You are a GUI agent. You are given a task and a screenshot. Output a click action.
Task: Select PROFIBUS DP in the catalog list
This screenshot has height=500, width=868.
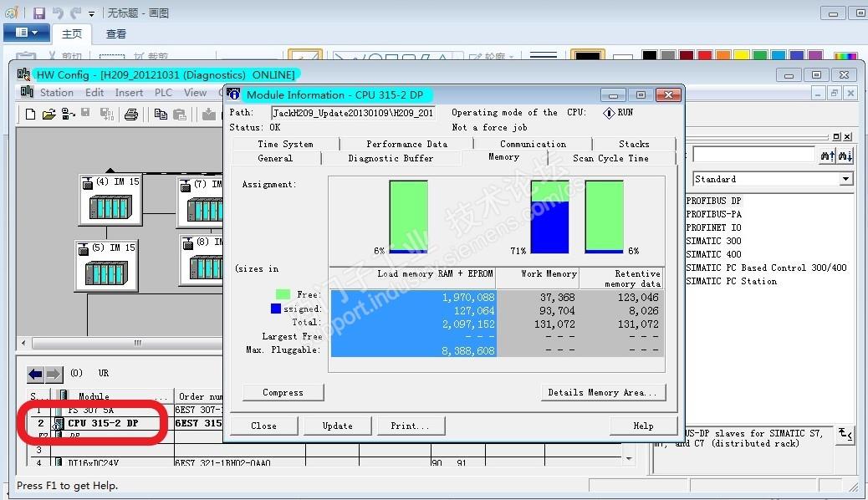coord(713,201)
